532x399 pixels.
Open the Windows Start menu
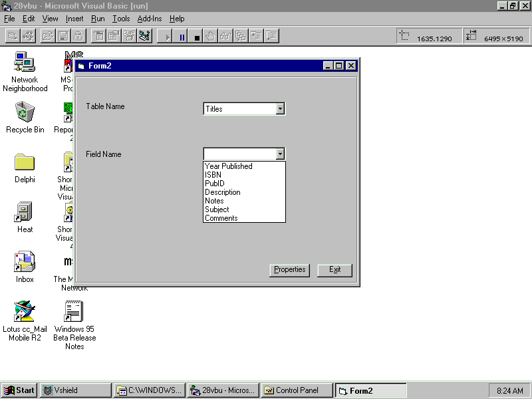[x=19, y=390]
